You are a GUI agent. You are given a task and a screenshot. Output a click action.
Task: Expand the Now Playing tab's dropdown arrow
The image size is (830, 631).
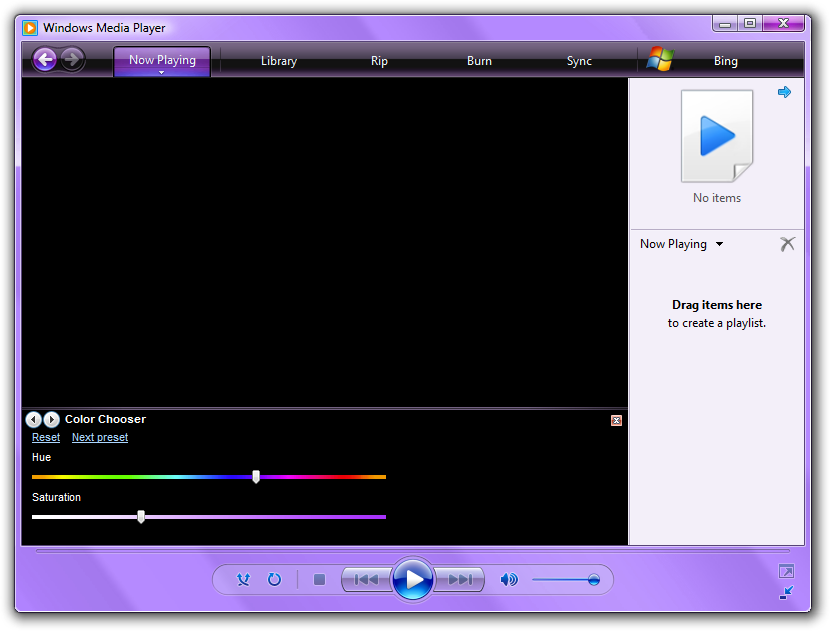(162, 72)
